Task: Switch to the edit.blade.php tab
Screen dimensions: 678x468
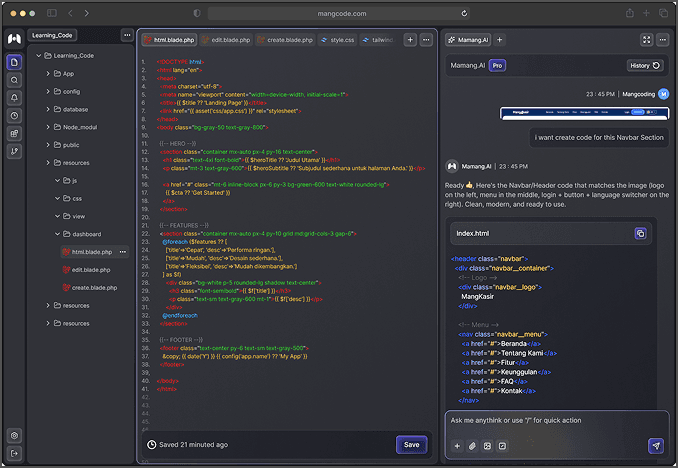Action: tap(226, 40)
